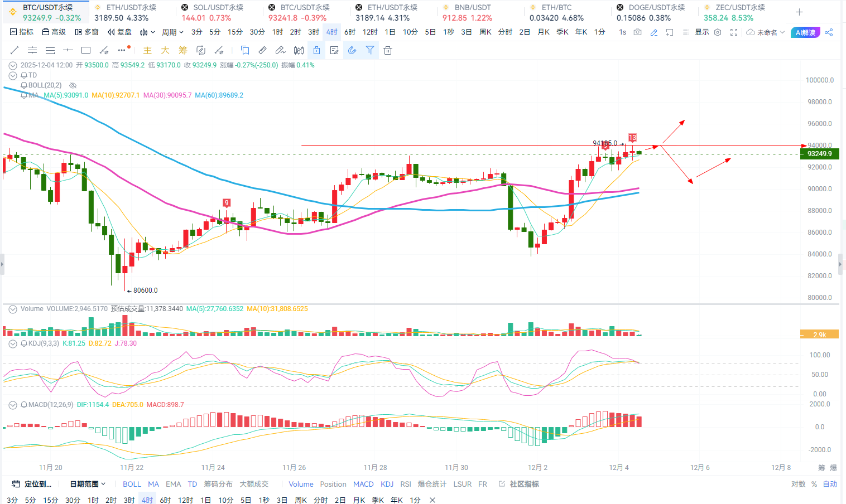The height and width of the screenshot is (504, 846).
Task: Click the AI解读 button
Action: (x=805, y=32)
